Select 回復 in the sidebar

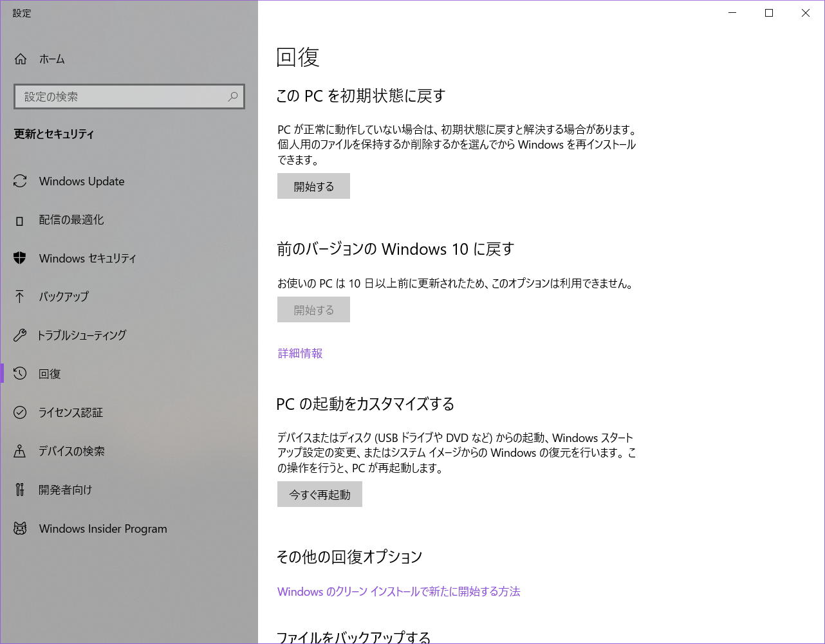(x=129, y=374)
